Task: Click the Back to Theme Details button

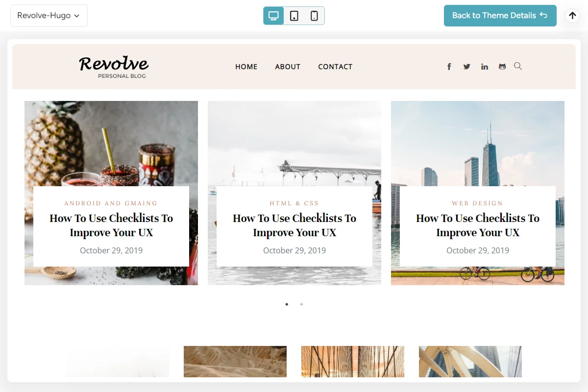Action: pos(500,16)
